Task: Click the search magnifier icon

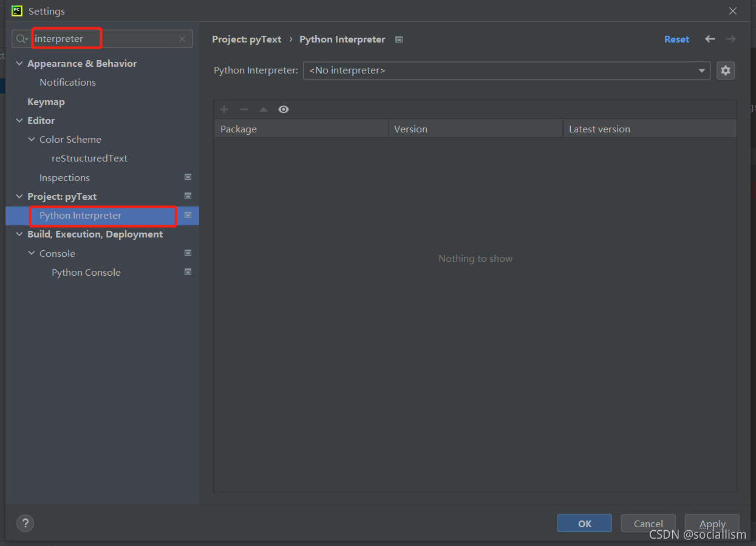Action: (x=21, y=39)
